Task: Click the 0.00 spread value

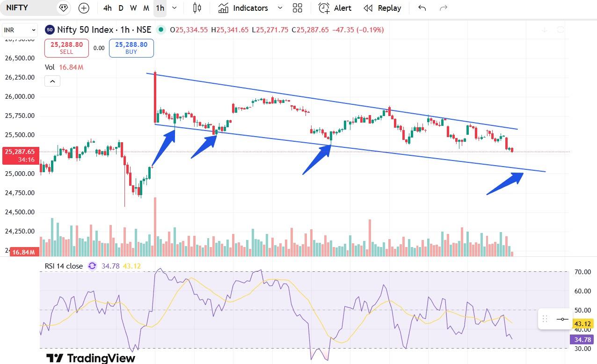Action: (99, 48)
